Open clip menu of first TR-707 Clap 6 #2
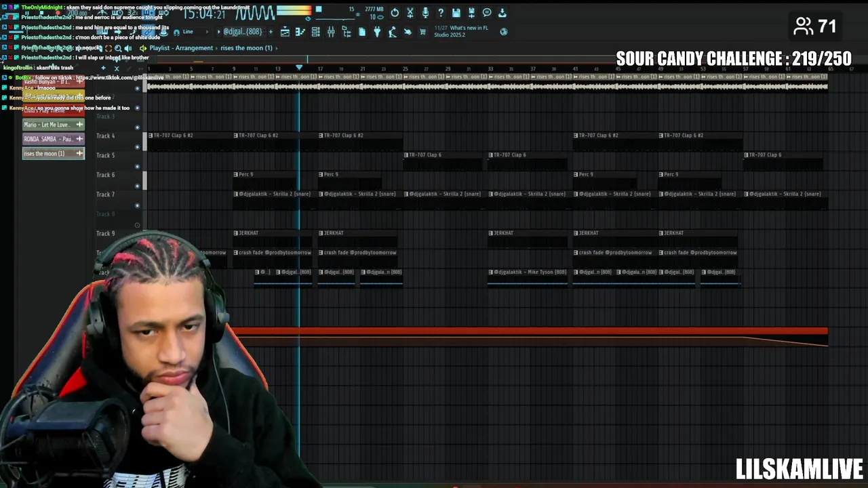 [x=151, y=136]
